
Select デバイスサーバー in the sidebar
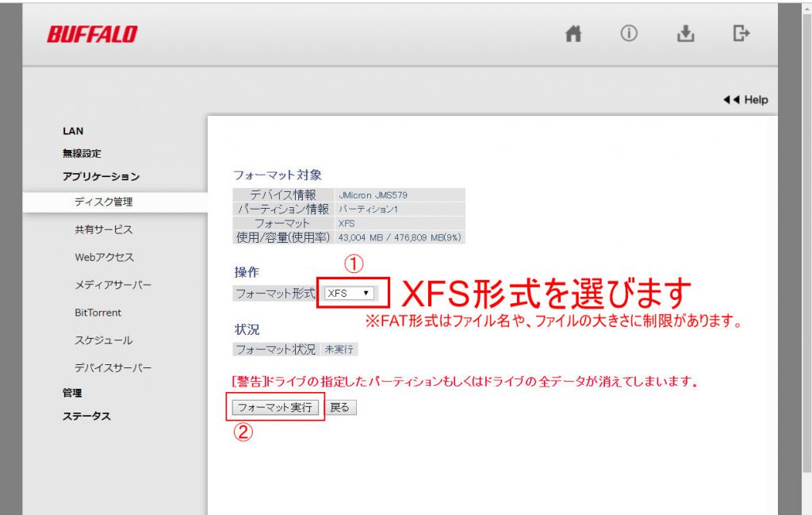pyautogui.click(x=113, y=368)
